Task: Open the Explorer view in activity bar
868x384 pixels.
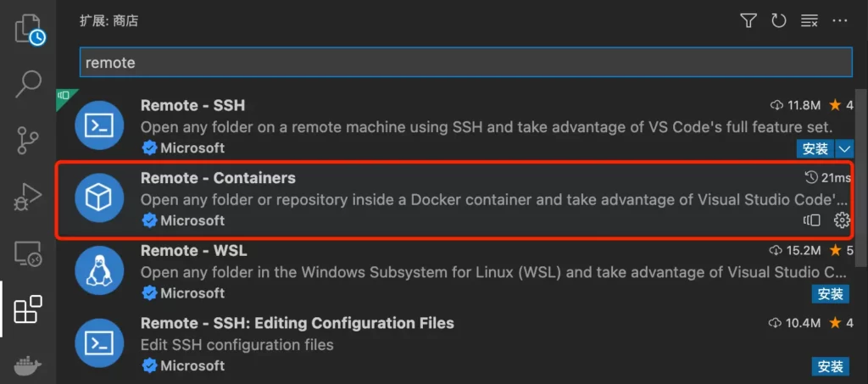Action: pyautogui.click(x=28, y=29)
